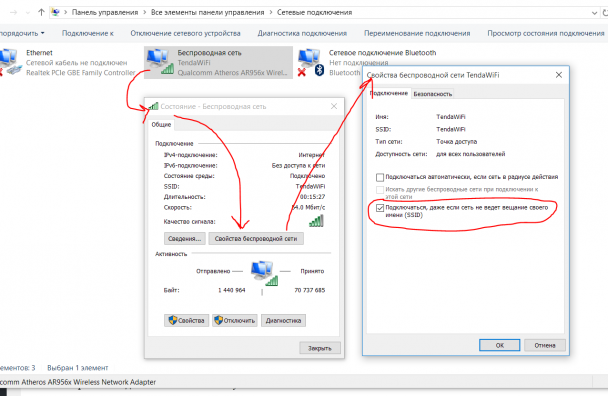Expand the address bar history dropdown
The height and width of the screenshot is (396, 608).
point(594,13)
